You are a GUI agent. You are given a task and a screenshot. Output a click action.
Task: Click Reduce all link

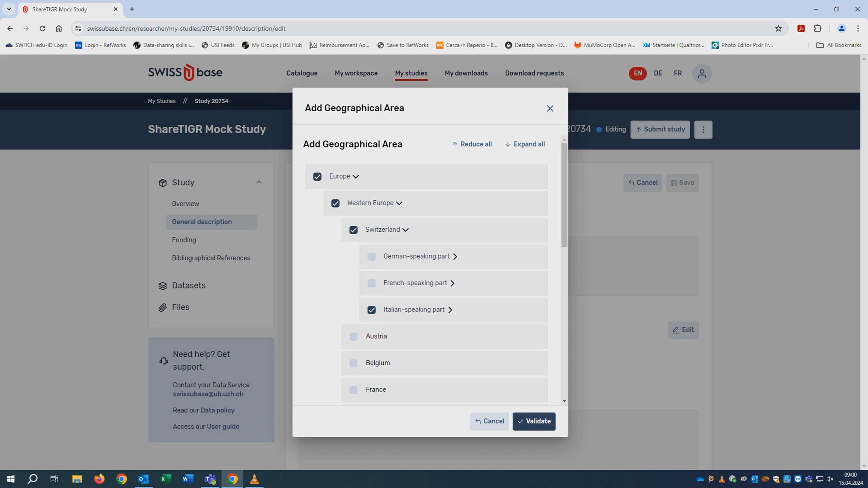click(x=472, y=144)
